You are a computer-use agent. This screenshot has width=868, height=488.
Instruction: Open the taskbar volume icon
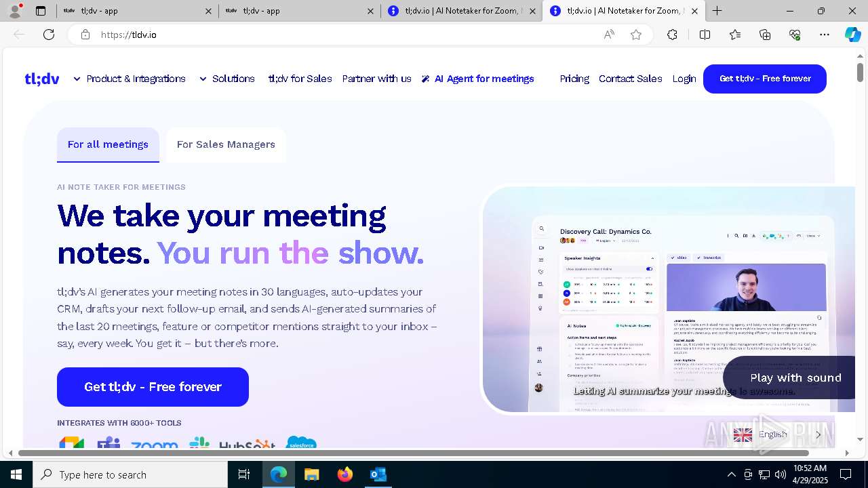[x=781, y=474]
